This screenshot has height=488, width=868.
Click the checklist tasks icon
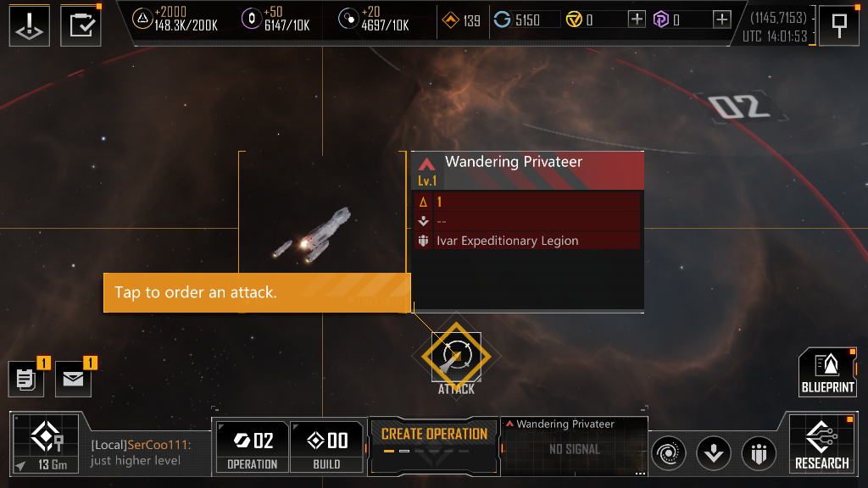(81, 25)
